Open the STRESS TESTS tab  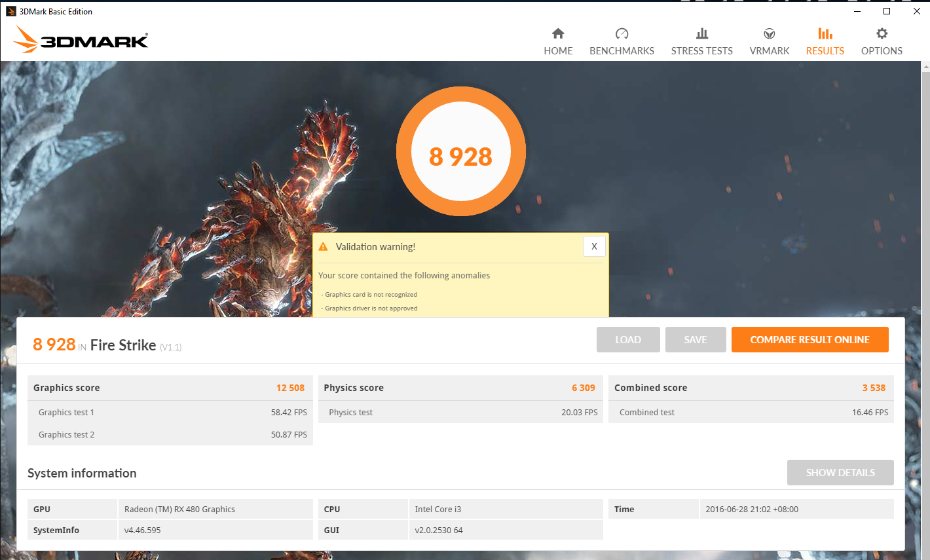click(x=701, y=51)
